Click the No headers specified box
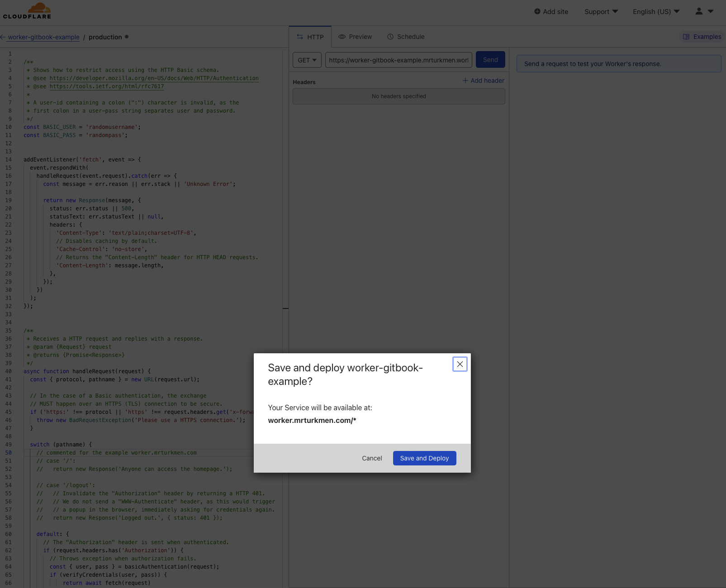 [x=399, y=96]
